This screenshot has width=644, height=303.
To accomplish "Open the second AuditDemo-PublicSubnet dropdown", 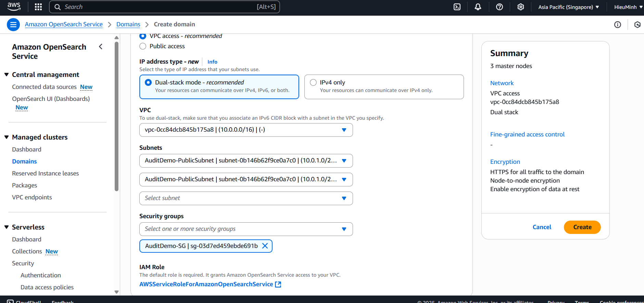I will [246, 180].
